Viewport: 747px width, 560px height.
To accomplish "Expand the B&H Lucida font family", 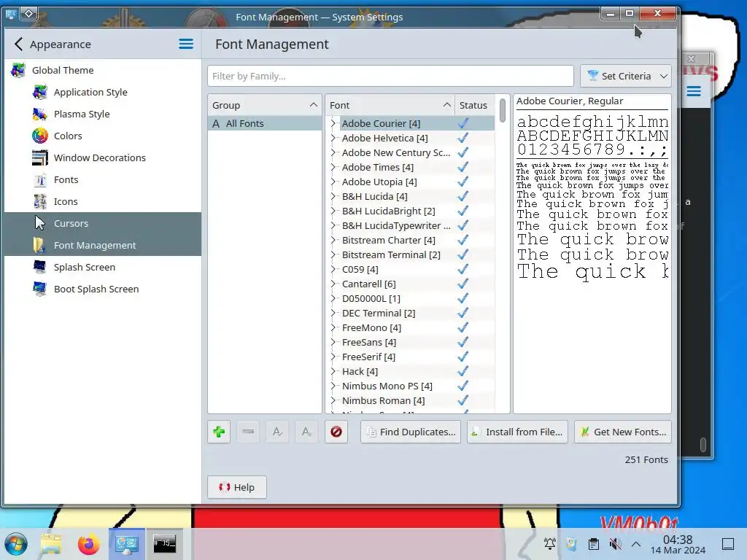I will click(333, 196).
